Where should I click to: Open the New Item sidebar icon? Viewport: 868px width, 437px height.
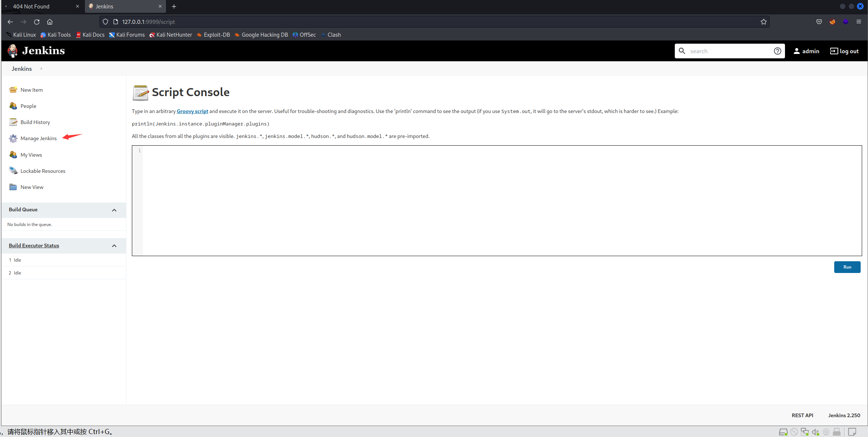pyautogui.click(x=13, y=90)
